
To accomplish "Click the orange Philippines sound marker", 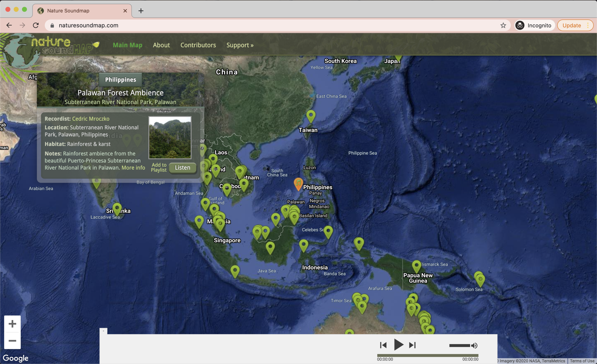I will click(x=298, y=184).
